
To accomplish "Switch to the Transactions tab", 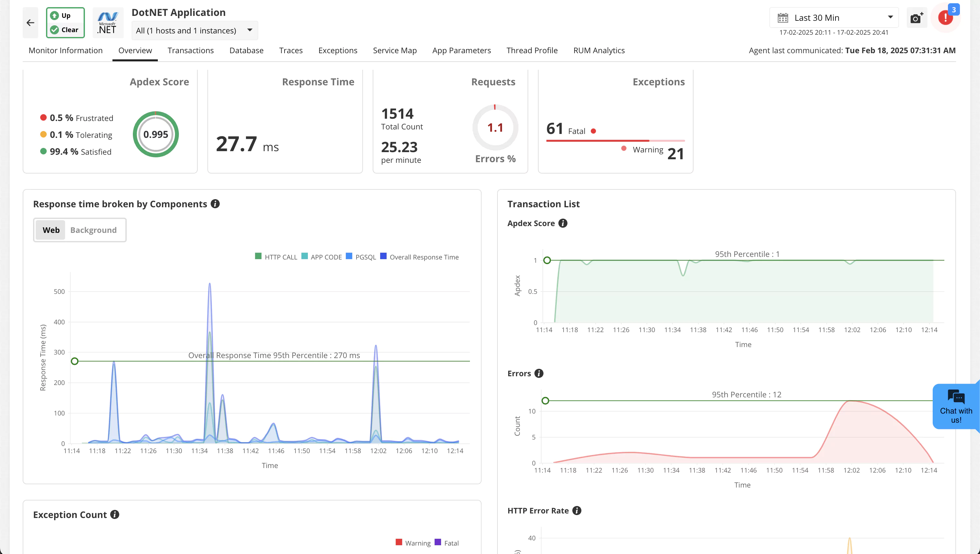I will (191, 50).
